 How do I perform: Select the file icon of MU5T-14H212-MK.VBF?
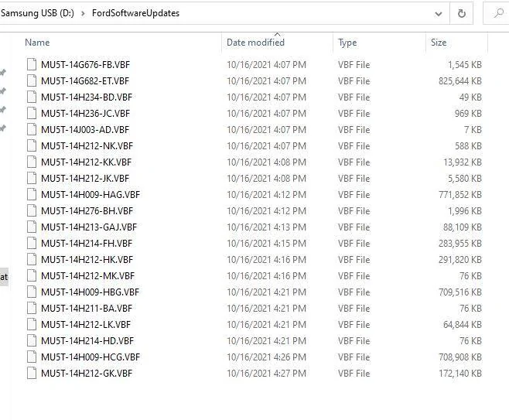[x=32, y=275]
